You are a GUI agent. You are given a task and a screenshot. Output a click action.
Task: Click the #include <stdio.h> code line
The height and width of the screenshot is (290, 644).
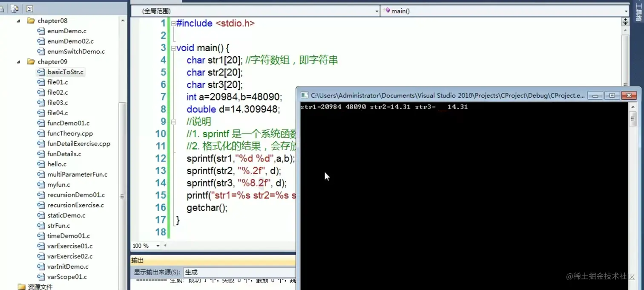point(216,23)
